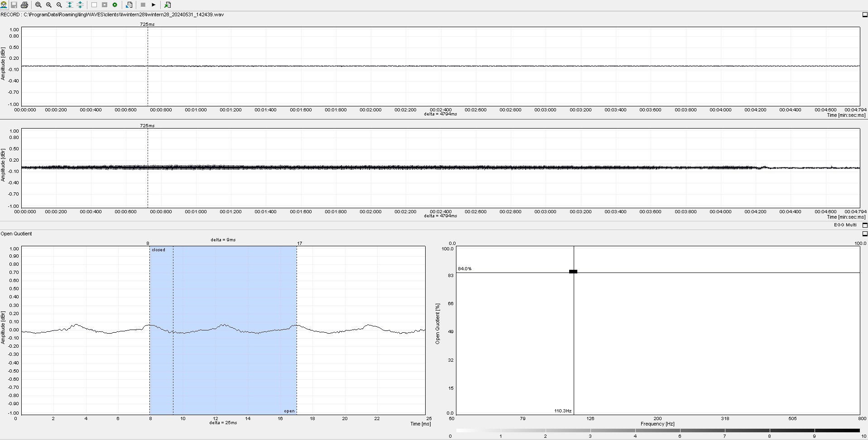Click 'delta = 4794ms' under top waveform
Viewport: 868px width, 440px height.
click(441, 114)
